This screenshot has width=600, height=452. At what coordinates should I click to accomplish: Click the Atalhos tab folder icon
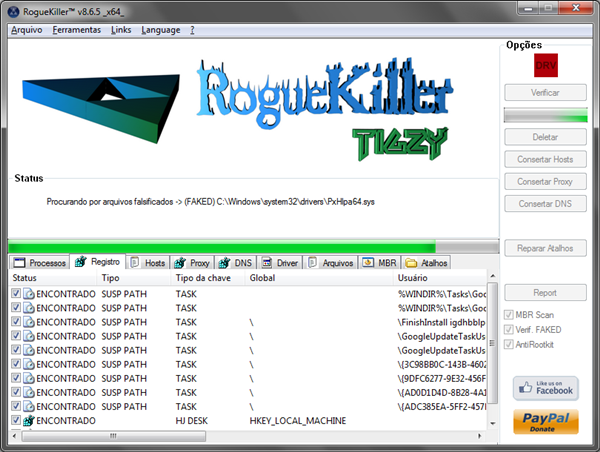coord(411,263)
